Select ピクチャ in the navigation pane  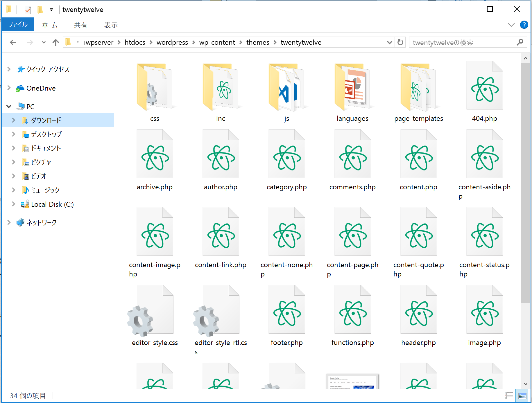point(41,162)
